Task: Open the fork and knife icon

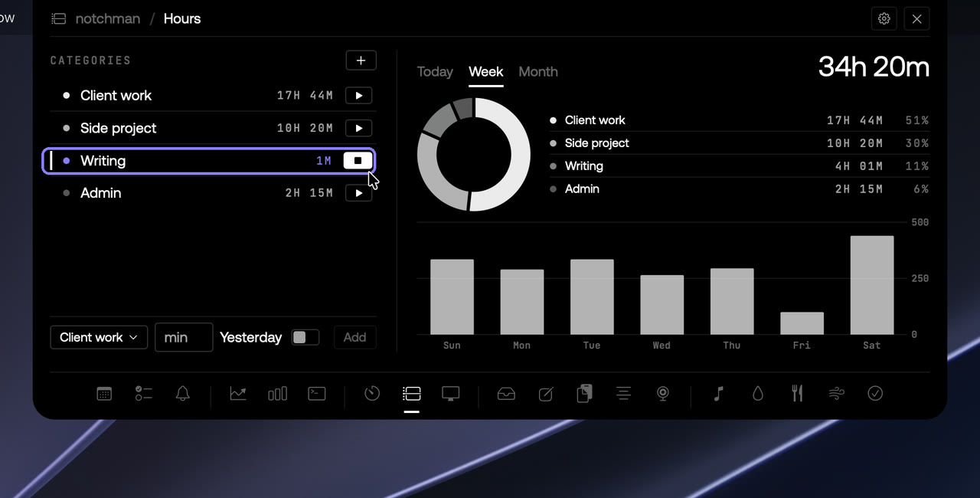Action: 797,394
